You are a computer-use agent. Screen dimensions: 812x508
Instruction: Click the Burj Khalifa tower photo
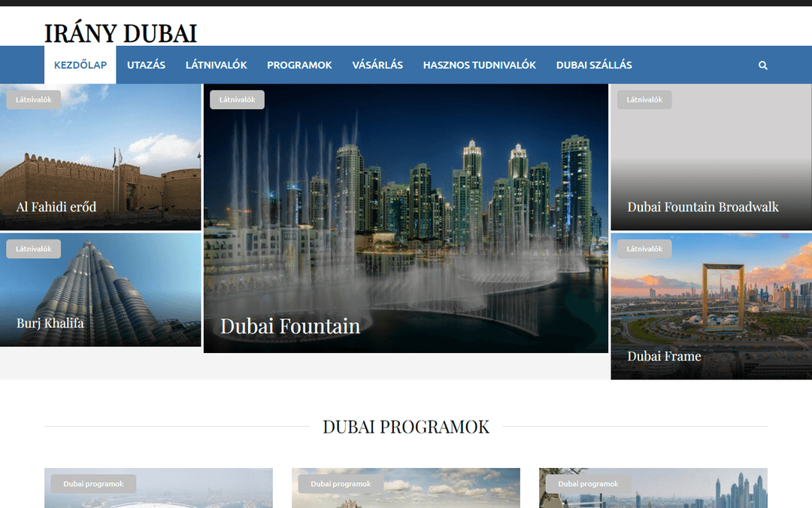pyautogui.click(x=101, y=290)
